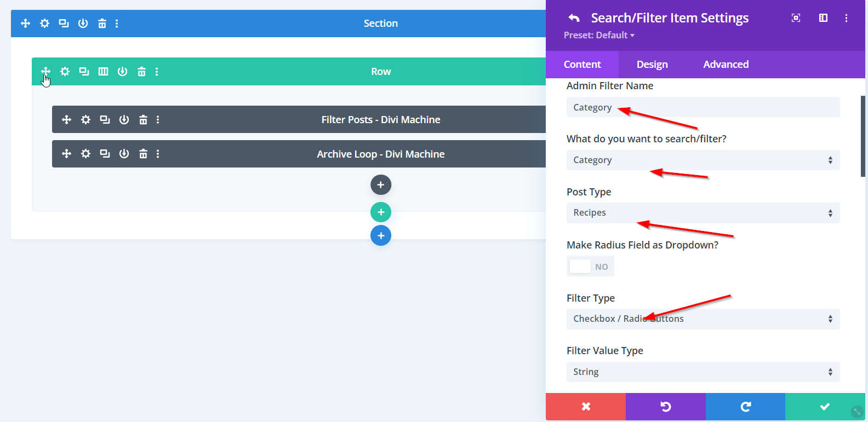
Task: Add a new module with gray plus
Action: (380, 185)
